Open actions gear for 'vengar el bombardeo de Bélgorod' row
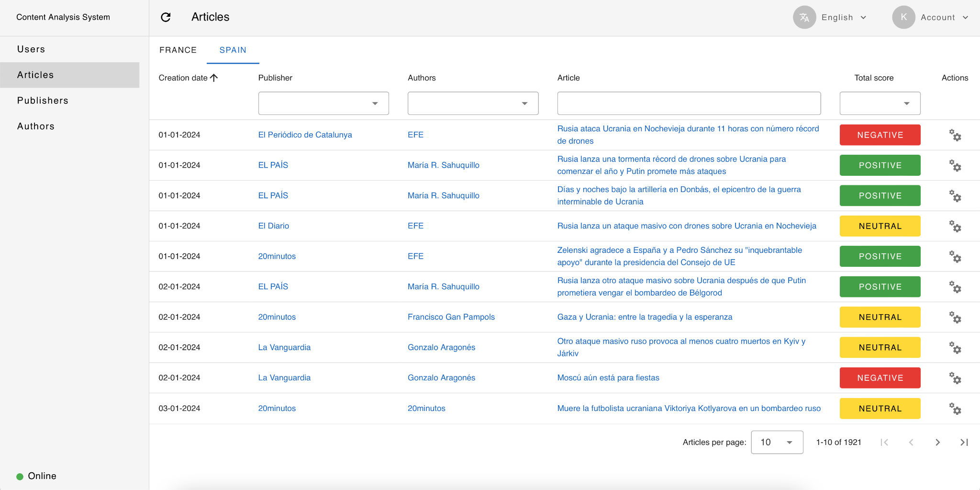Screen dimensions: 980x490 click(x=955, y=287)
